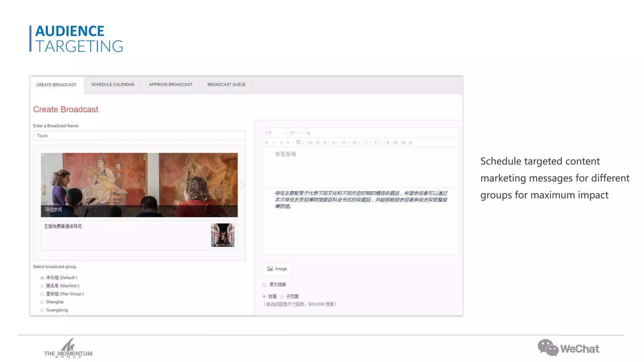644x362 pixels.
Task: Open the 字号 font size dropdown
Action: pos(275,133)
